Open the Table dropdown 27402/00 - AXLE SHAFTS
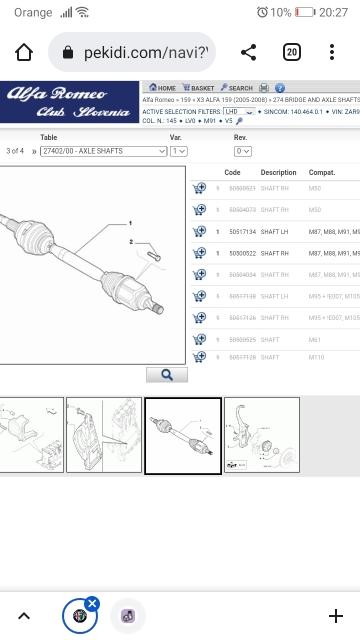 pyautogui.click(x=104, y=151)
